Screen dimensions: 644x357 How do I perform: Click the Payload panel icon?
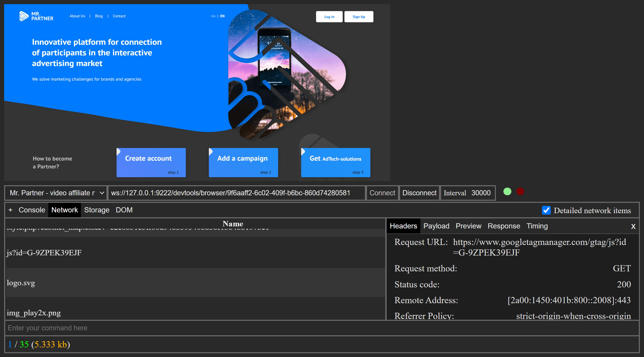(436, 226)
